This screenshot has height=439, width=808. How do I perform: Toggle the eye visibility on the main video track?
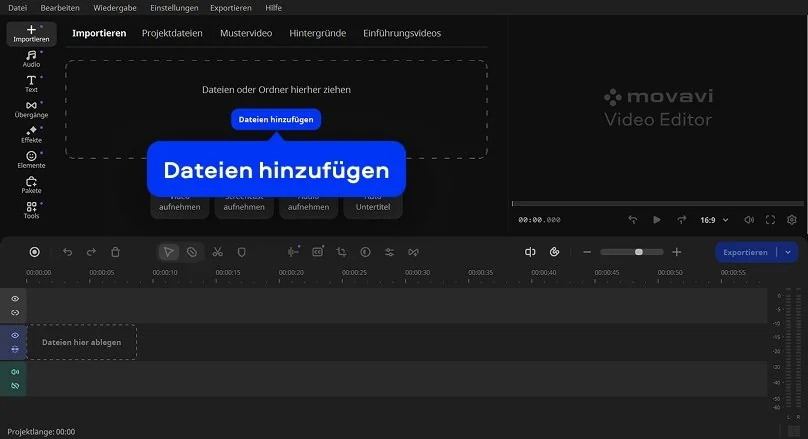pos(15,336)
